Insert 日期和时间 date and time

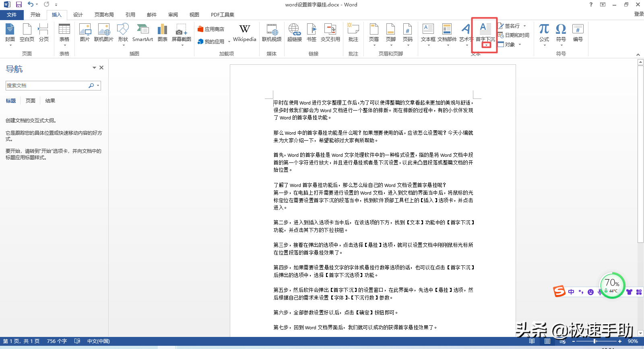(x=514, y=35)
